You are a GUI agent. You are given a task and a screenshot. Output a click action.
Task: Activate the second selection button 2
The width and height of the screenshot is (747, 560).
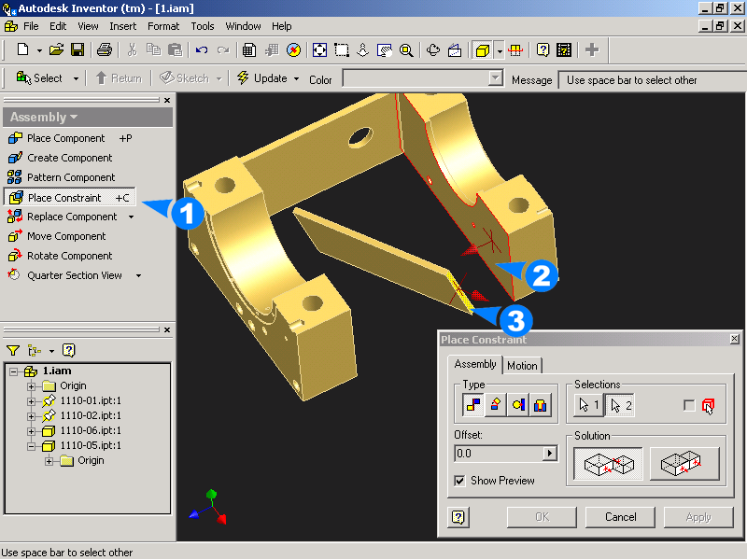tap(620, 406)
